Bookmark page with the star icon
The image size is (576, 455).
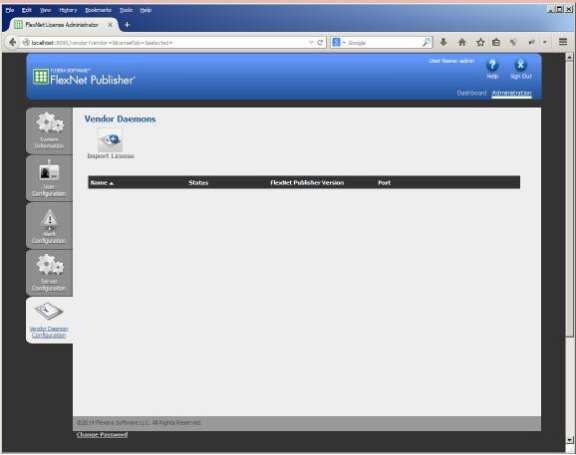tap(480, 42)
